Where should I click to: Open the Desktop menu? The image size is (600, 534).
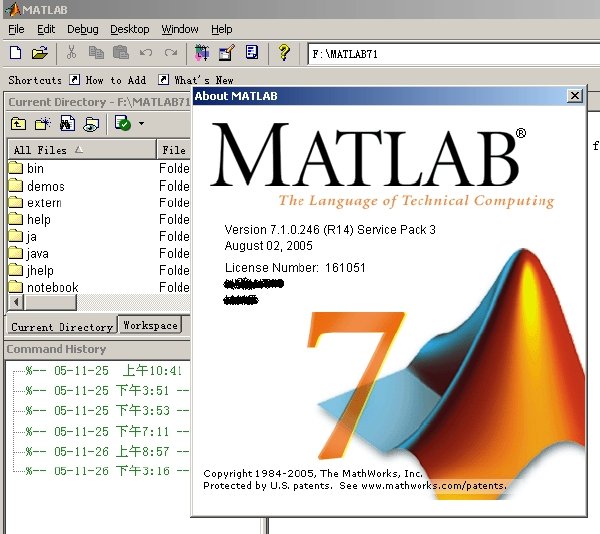click(x=130, y=29)
